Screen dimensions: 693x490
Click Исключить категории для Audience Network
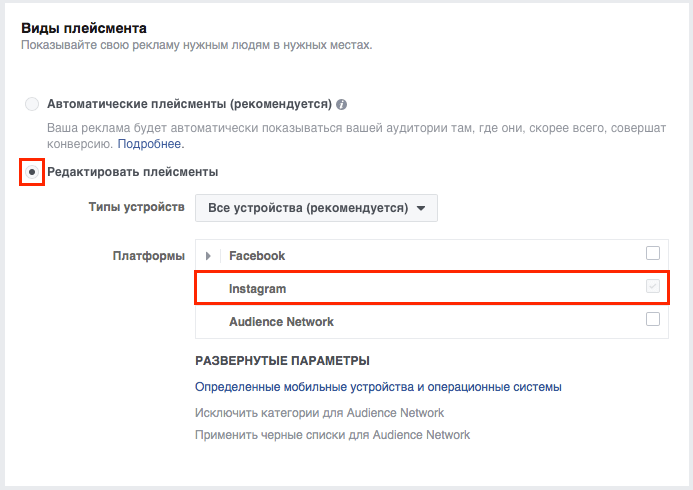320,413
